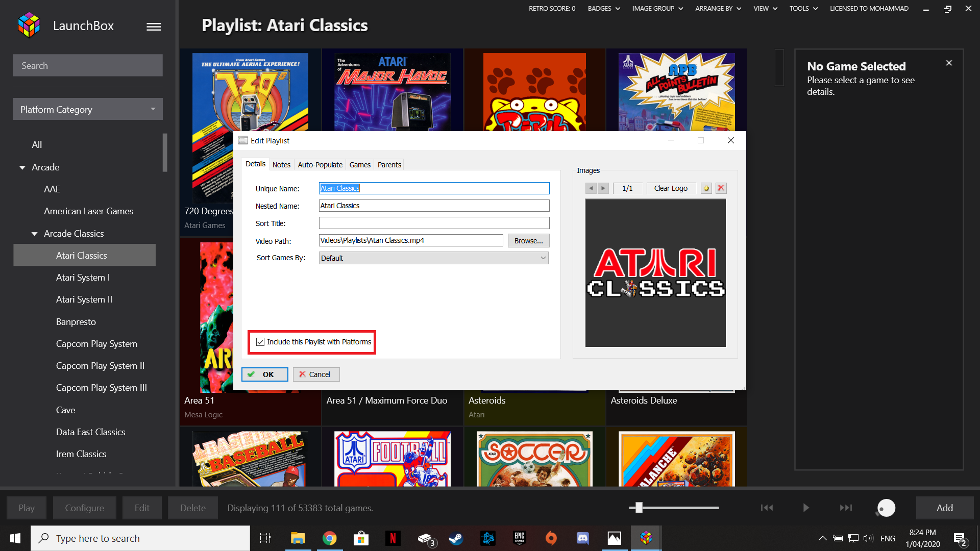Screen dimensions: 980x551
Task: Open Discord from taskbar
Action: point(583,538)
